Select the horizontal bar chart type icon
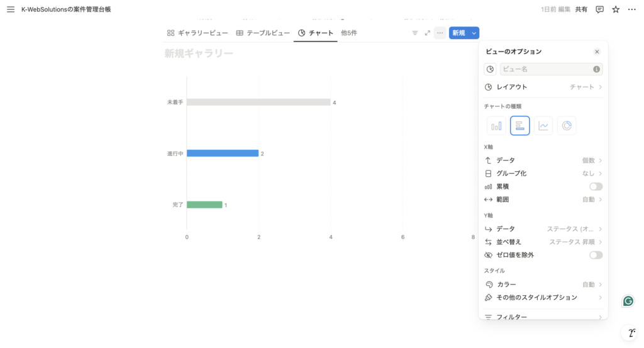The image size is (644, 348). pos(519,126)
